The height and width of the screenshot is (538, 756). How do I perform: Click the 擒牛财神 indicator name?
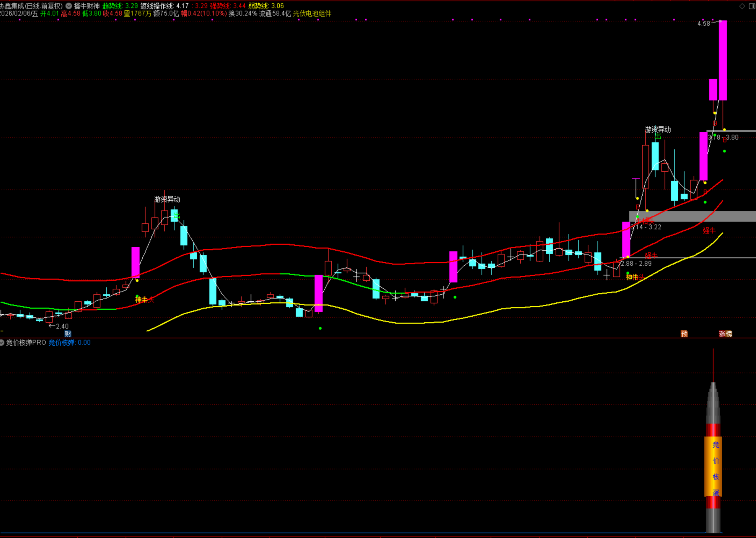(87, 6)
